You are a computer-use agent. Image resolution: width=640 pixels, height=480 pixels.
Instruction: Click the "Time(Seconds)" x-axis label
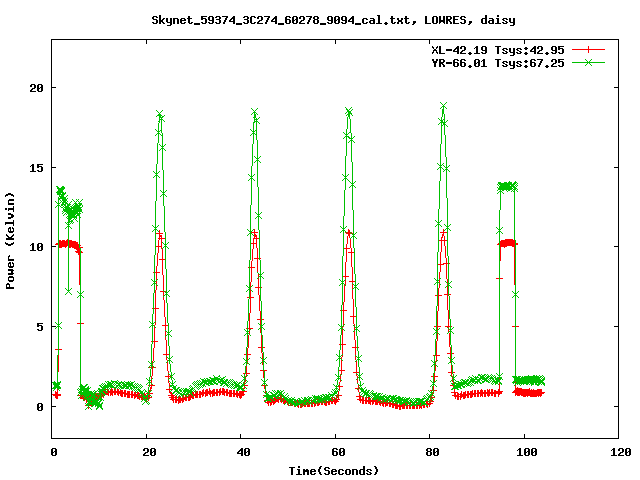pos(333,471)
